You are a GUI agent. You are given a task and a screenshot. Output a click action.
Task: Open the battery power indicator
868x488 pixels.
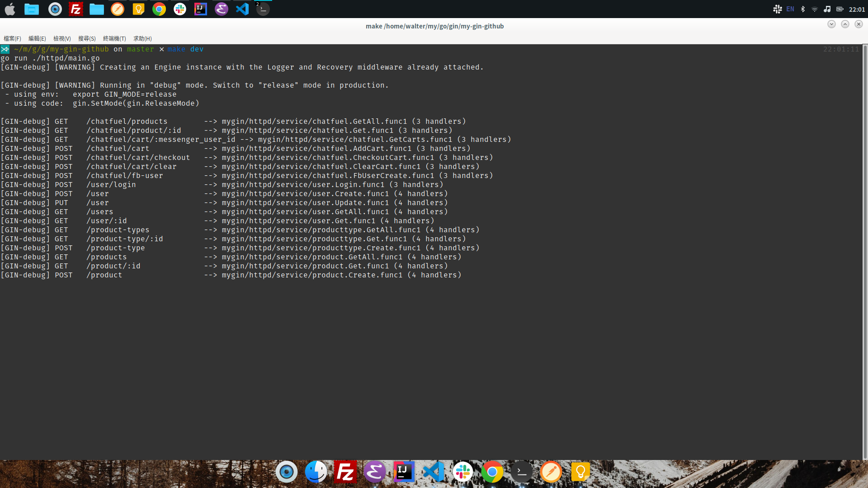pos(840,9)
